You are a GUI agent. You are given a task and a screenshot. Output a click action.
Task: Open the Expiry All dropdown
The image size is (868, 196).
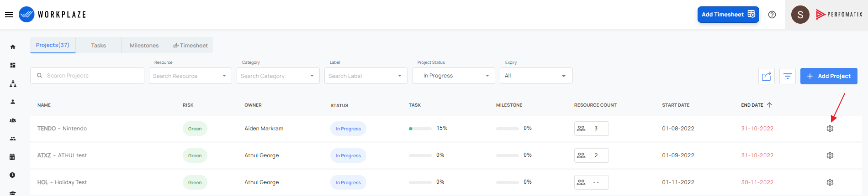coord(536,76)
